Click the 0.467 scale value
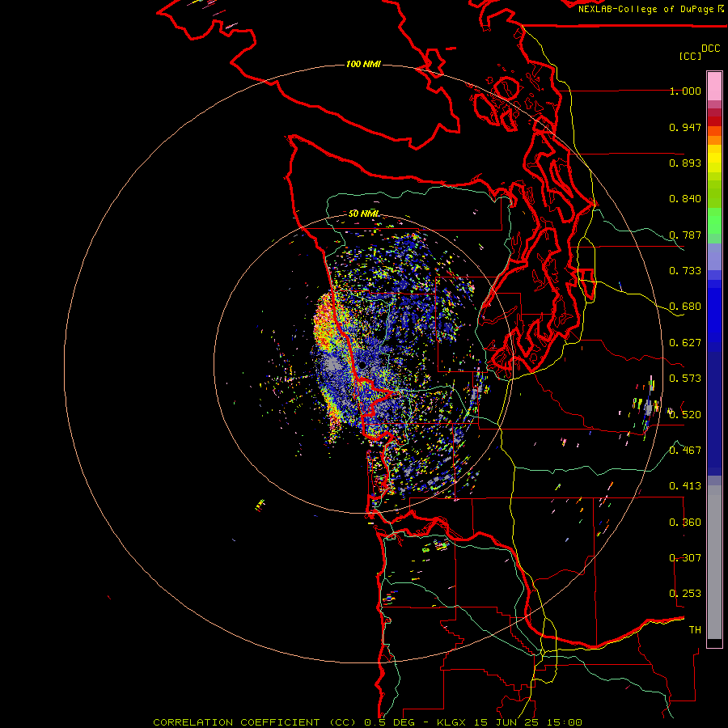 click(x=685, y=451)
